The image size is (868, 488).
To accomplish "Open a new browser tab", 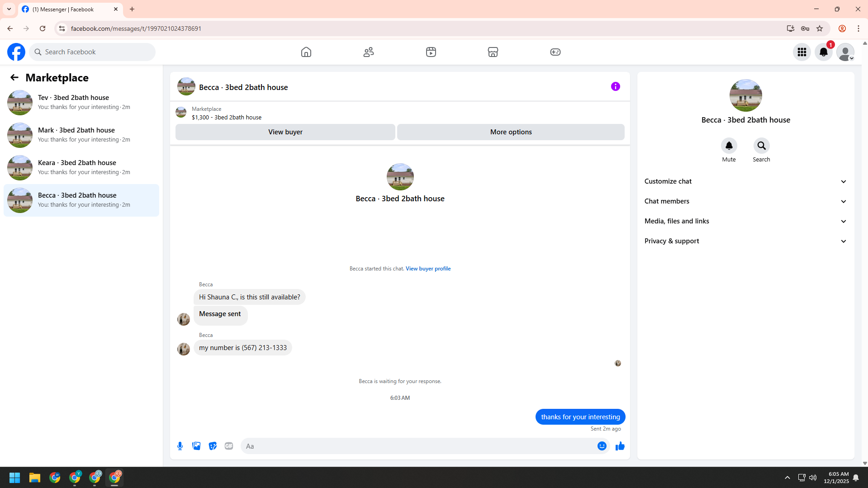I will point(132,9).
